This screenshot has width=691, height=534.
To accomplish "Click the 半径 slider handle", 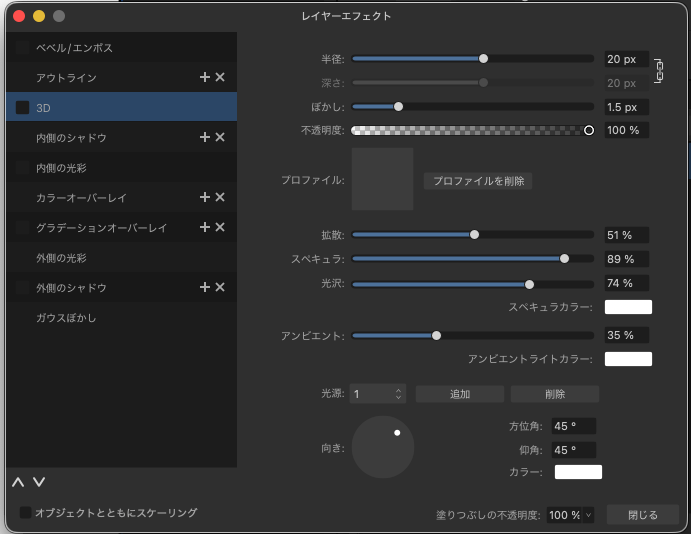I will 483,59.
